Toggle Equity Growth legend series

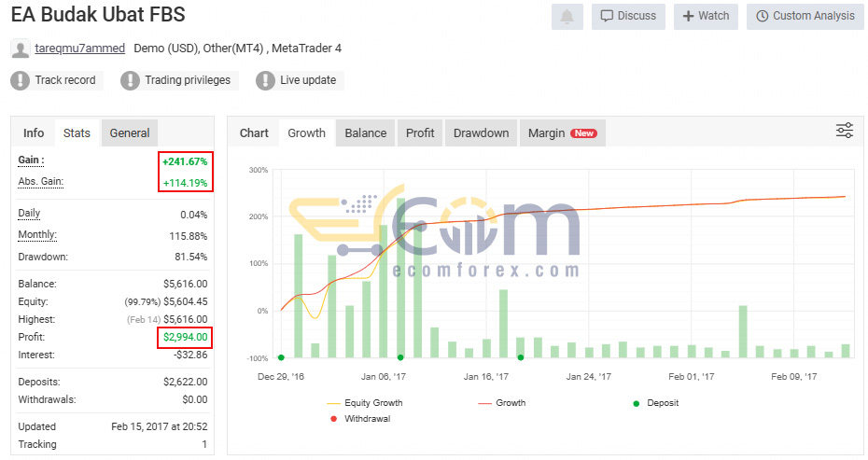365,403
